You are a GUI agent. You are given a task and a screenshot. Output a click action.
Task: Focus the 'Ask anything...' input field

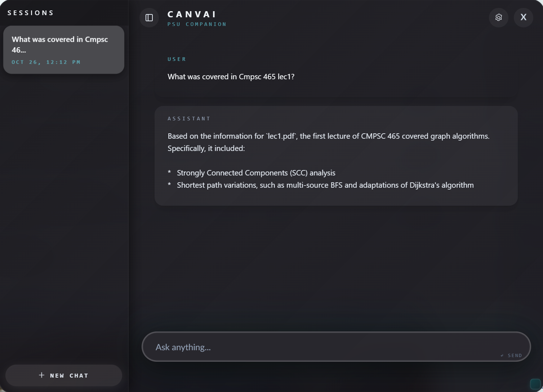tap(336, 347)
